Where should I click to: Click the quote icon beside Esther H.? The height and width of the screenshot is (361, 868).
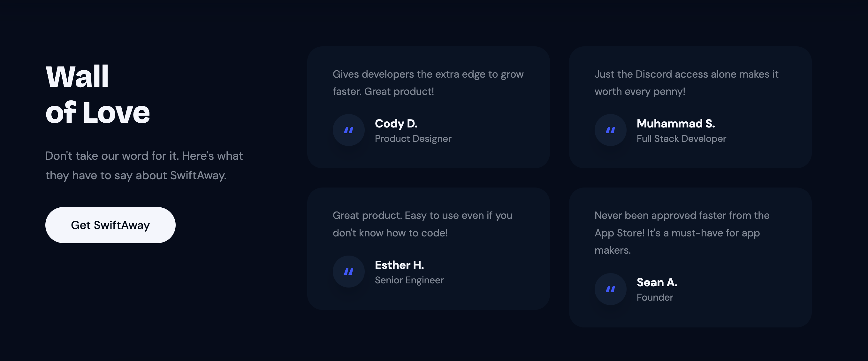(348, 272)
